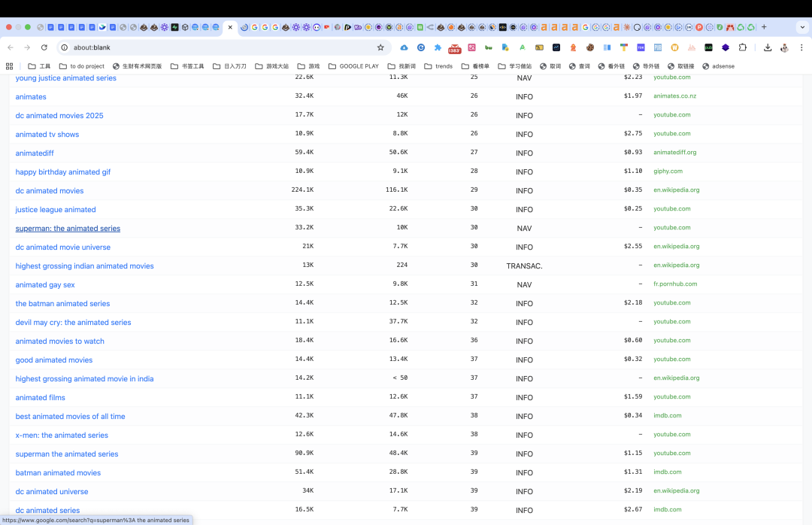Open the 游戏大站 bookmarks folder
Image resolution: width=812 pixels, height=525 pixels.
pyautogui.click(x=272, y=66)
